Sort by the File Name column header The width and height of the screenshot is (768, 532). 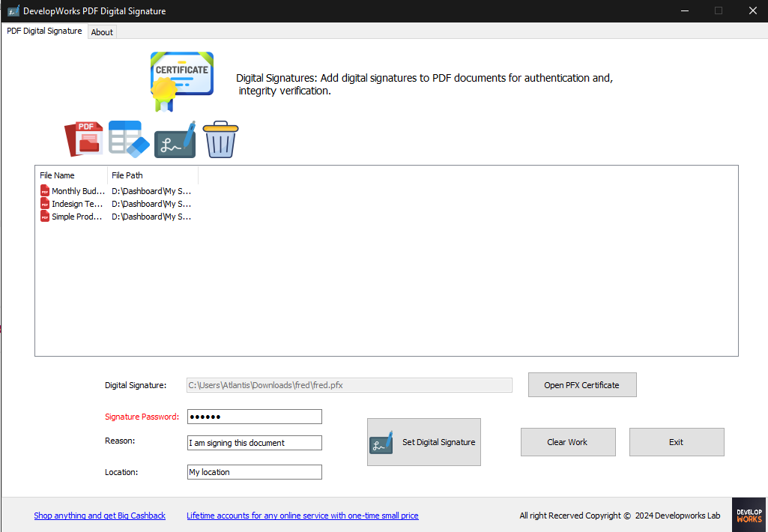tap(71, 175)
